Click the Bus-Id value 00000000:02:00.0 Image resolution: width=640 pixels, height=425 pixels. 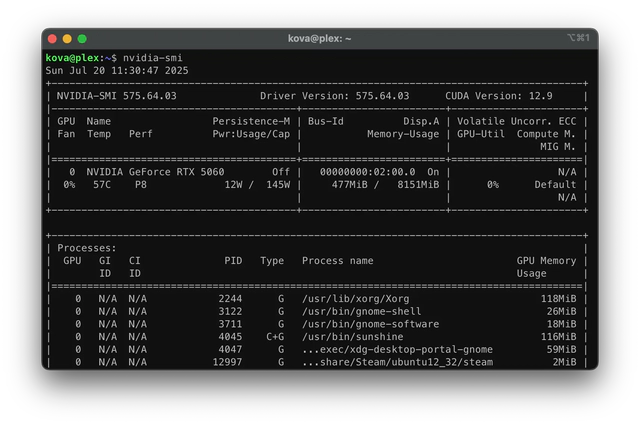367,172
